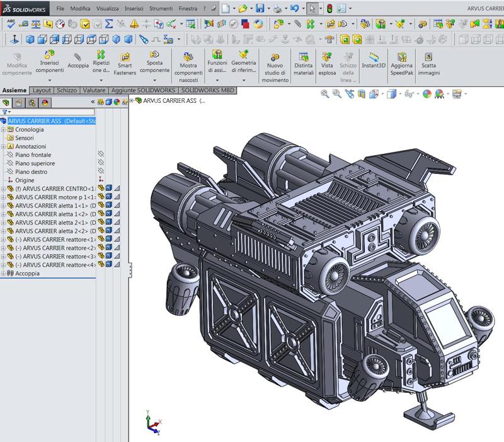The width and height of the screenshot is (504, 442).
Task: Expand the Annotazioni tree node
Action: point(4,146)
